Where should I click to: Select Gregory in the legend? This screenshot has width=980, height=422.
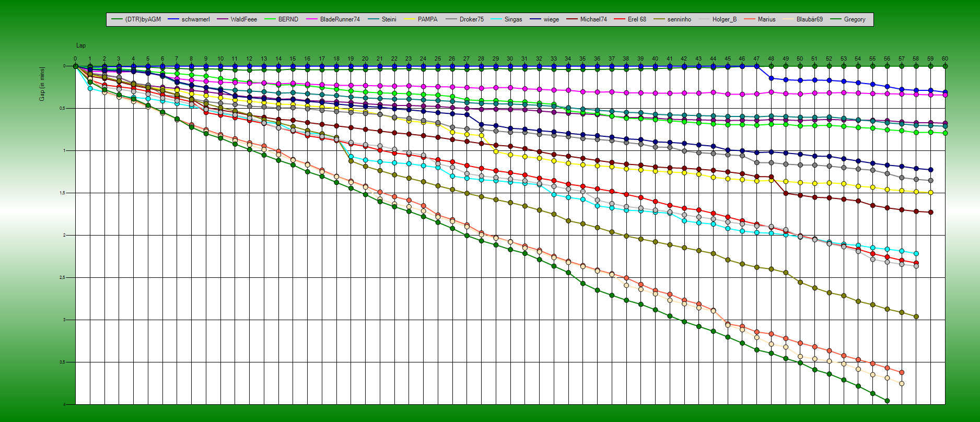847,19
